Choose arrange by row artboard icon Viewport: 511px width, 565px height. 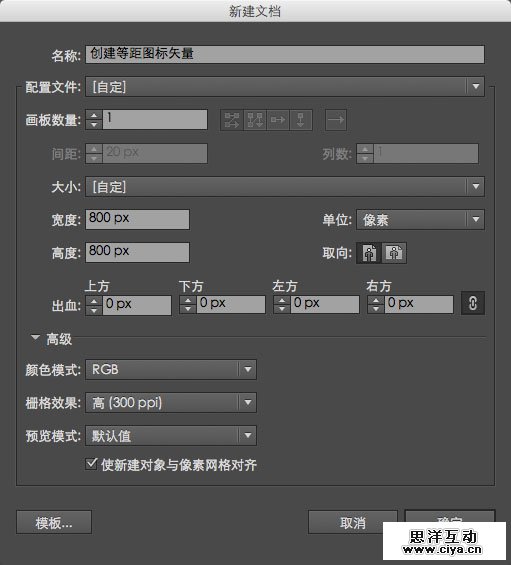277,120
